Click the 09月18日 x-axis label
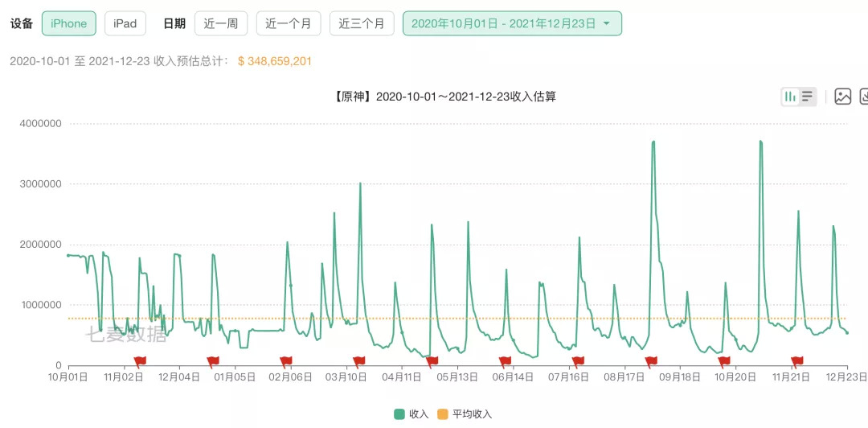This screenshot has height=428, width=868. pyautogui.click(x=680, y=377)
